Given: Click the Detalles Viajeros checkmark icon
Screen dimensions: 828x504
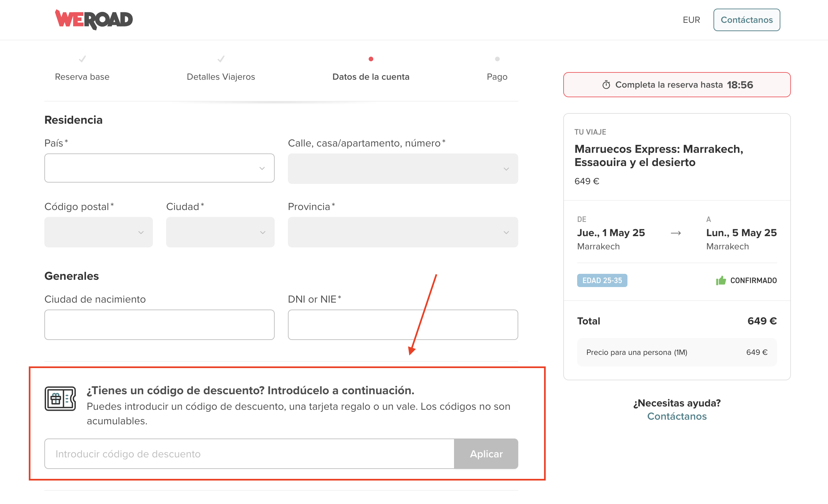Looking at the screenshot, I should (221, 59).
